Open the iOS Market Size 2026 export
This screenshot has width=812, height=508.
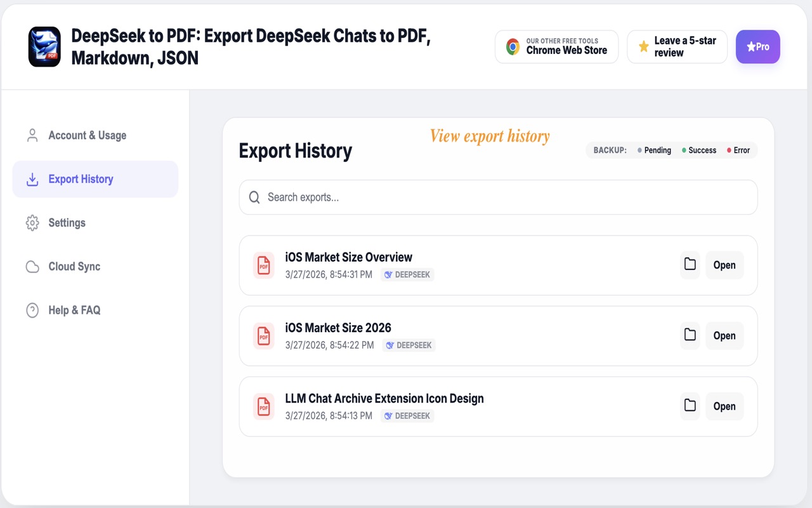point(724,335)
